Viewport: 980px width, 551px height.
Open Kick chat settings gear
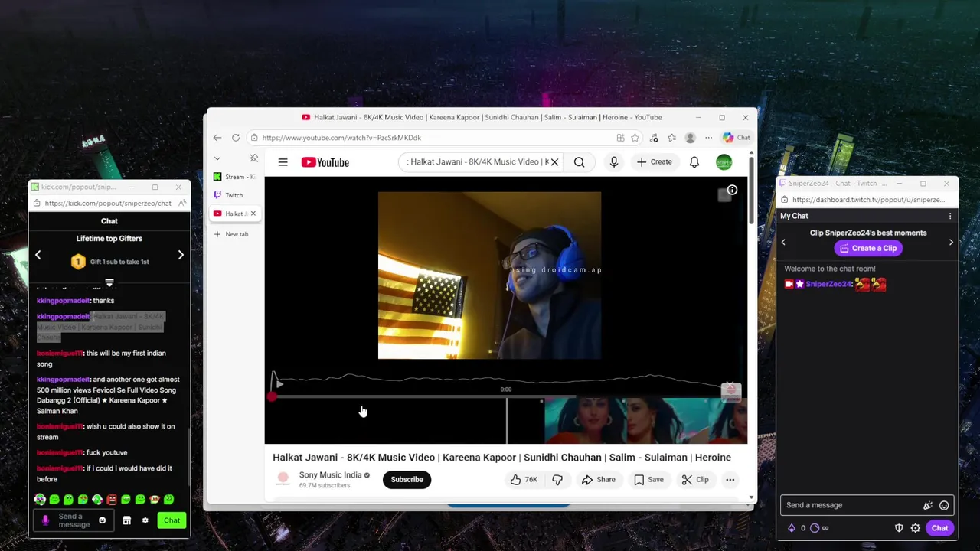[x=145, y=520]
